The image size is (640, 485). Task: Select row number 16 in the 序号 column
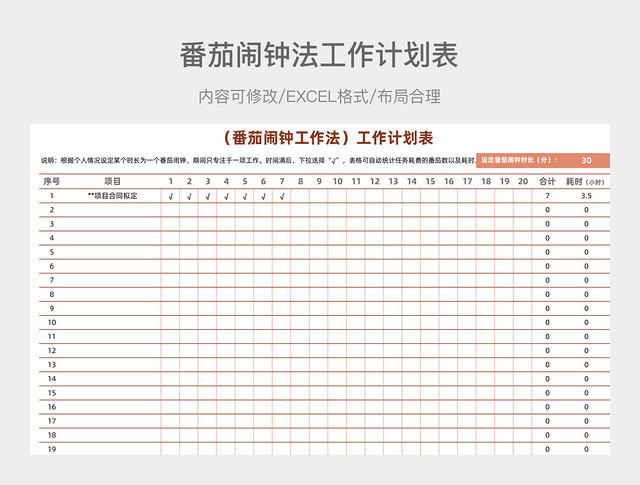[52, 407]
